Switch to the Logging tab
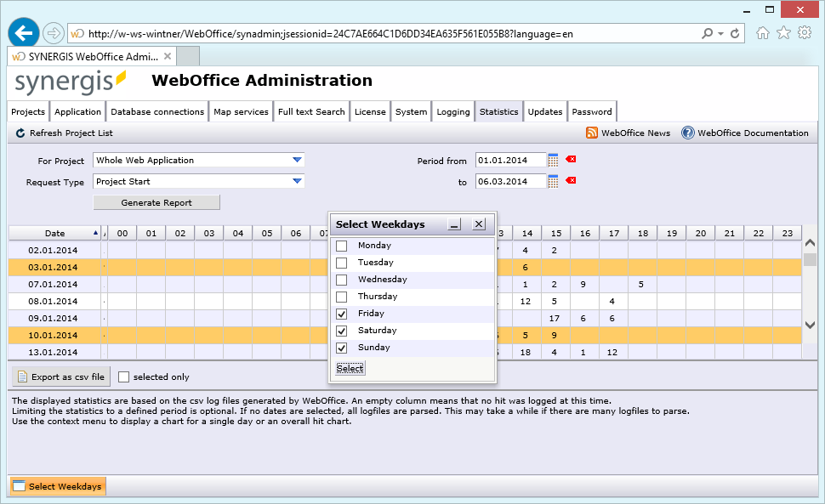825x504 pixels. (452, 111)
